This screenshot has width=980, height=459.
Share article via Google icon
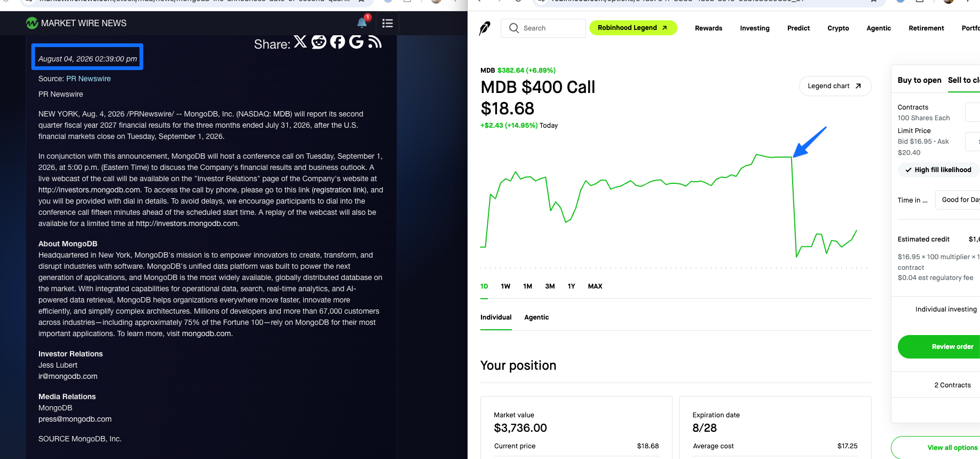(x=356, y=42)
